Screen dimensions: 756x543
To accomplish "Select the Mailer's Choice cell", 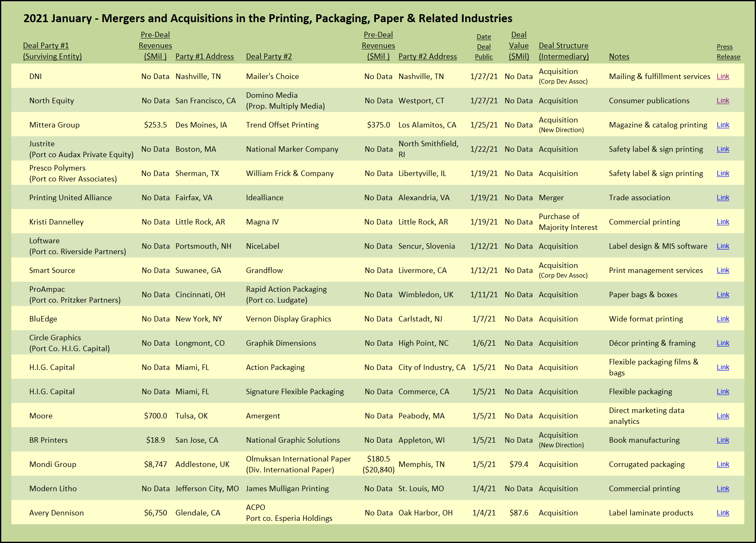I will (272, 76).
